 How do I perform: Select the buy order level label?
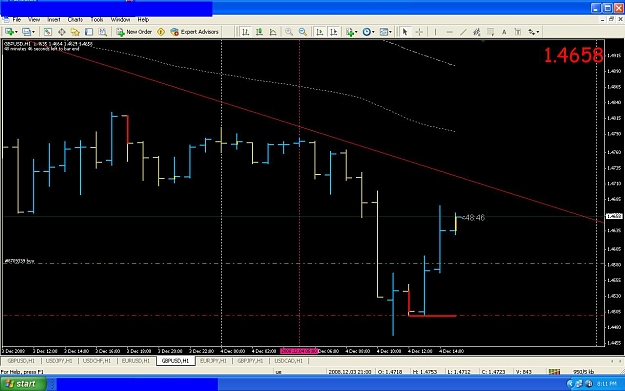click(x=19, y=261)
